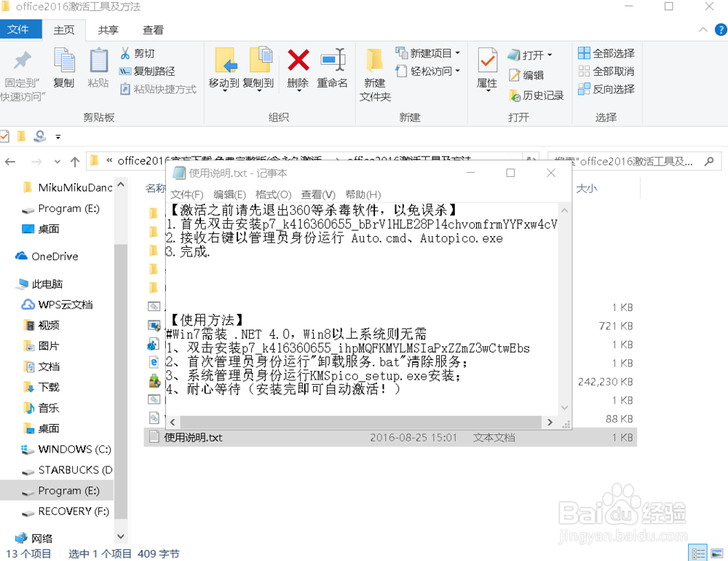Click Paste Shortcut (粘贴快捷方式)
728x561 pixels.
click(x=158, y=89)
